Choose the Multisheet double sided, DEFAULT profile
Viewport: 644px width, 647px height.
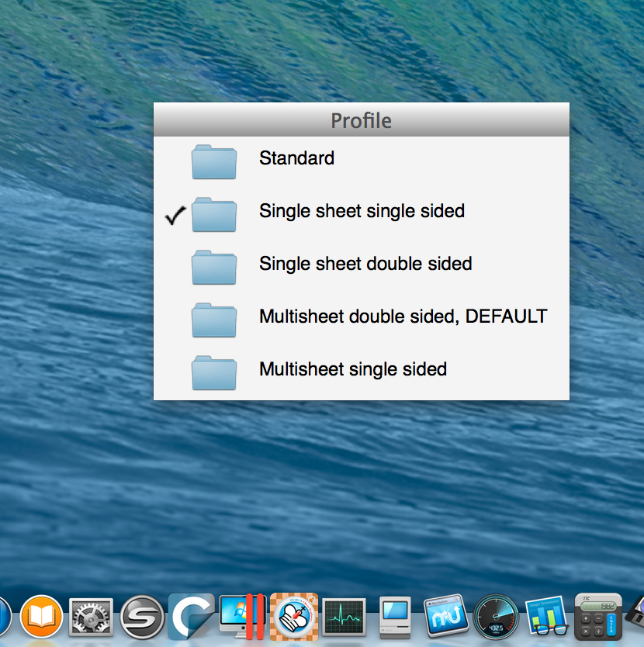[x=403, y=317]
